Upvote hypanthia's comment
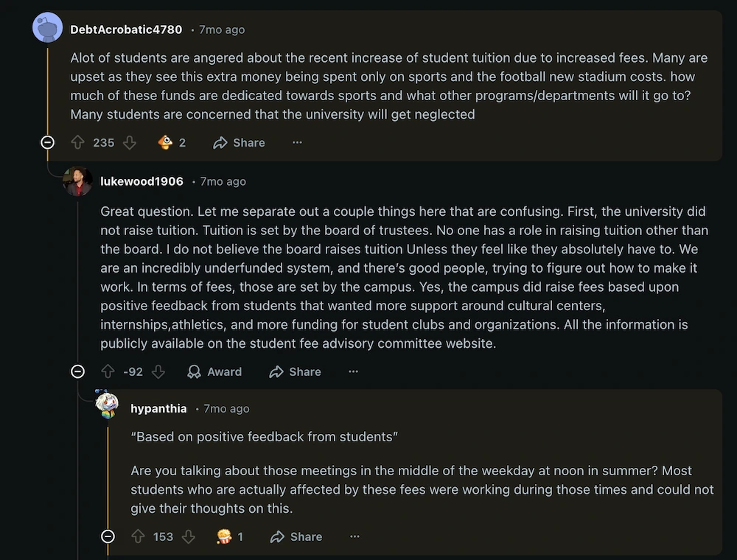This screenshot has width=737, height=560. [x=137, y=536]
